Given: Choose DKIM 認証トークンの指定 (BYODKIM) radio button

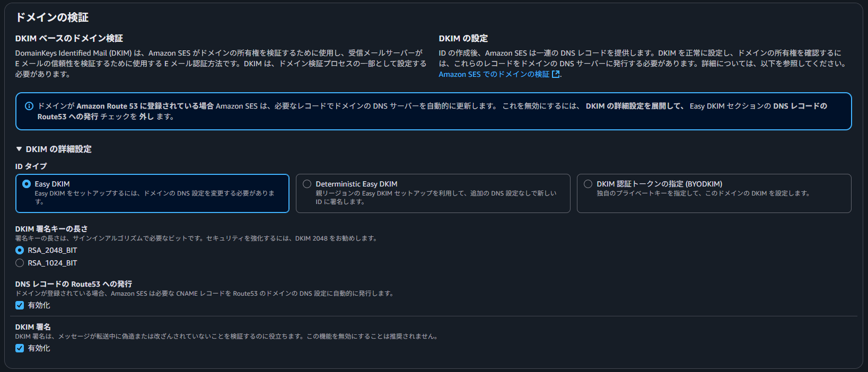Looking at the screenshot, I should click(x=588, y=184).
